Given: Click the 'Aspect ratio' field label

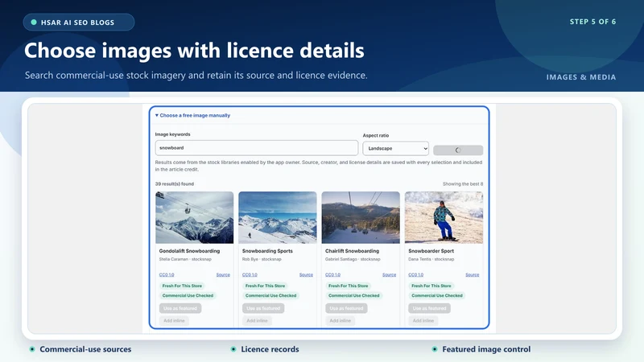Looking at the screenshot, I should pyautogui.click(x=375, y=135).
